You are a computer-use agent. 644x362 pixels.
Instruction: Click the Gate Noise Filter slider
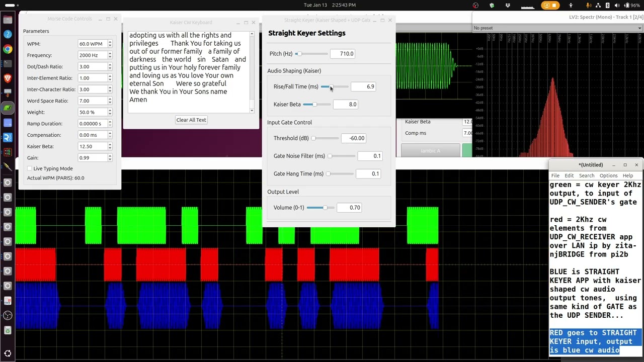(341, 156)
